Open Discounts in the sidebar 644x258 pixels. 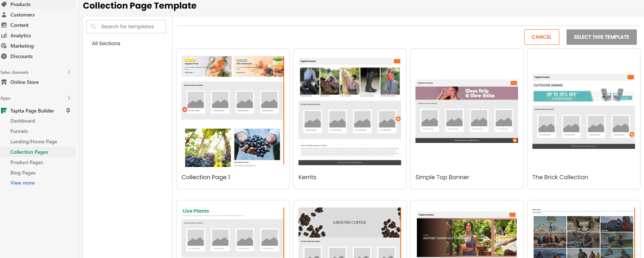tap(22, 56)
